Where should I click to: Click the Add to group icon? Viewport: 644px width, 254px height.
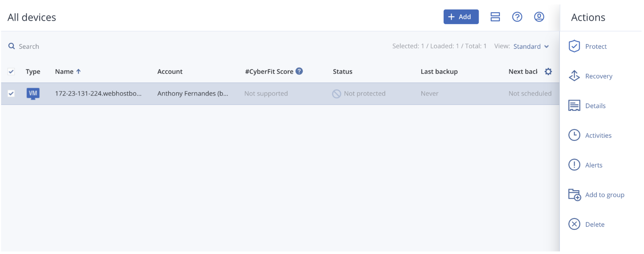click(x=575, y=195)
